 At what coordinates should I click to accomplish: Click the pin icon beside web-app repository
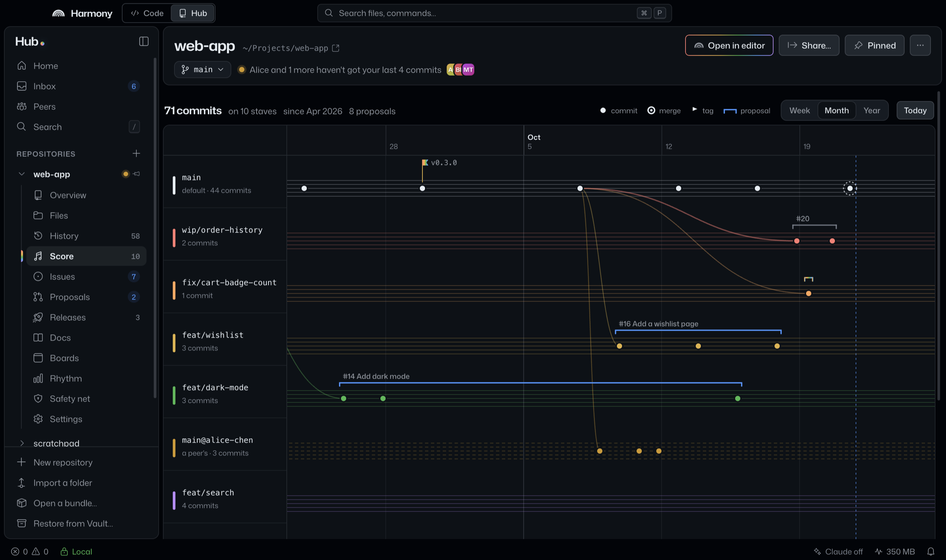tap(137, 174)
